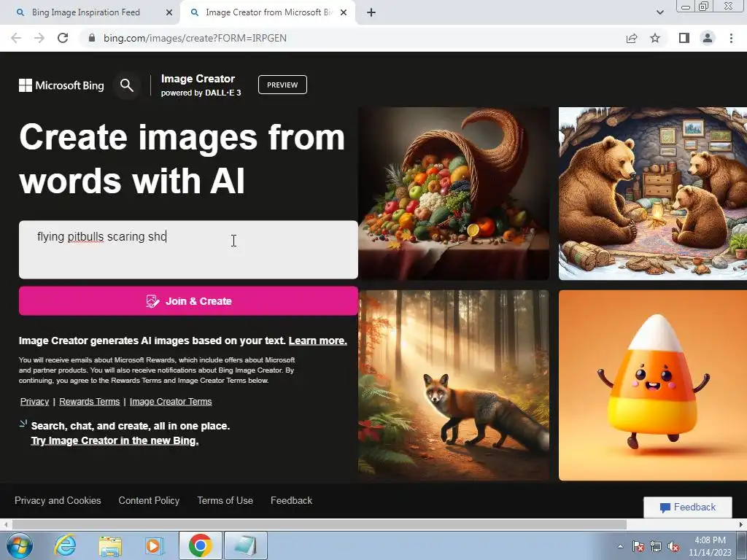Viewport: 747px width, 560px height.
Task: Open the Chrome profile avatar
Action: tap(708, 38)
